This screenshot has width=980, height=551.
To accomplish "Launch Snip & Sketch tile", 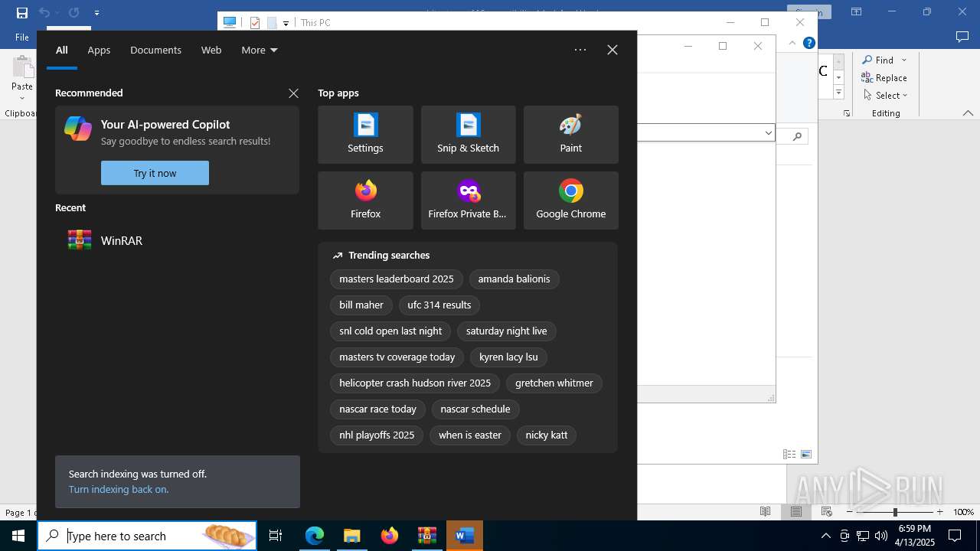I will [x=468, y=135].
